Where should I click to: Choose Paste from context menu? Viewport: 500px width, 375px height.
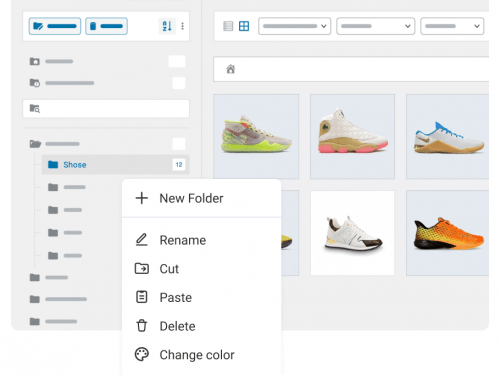pos(201,297)
